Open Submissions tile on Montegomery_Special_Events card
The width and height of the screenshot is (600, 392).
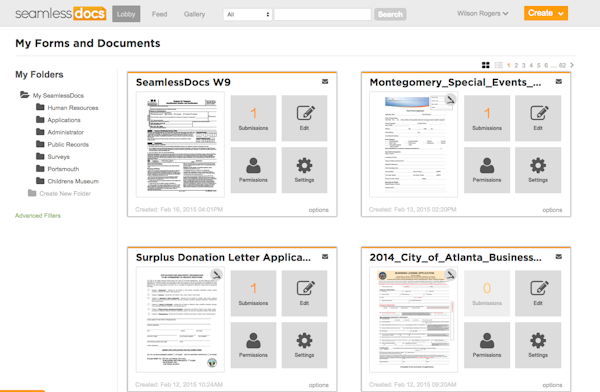[487, 118]
